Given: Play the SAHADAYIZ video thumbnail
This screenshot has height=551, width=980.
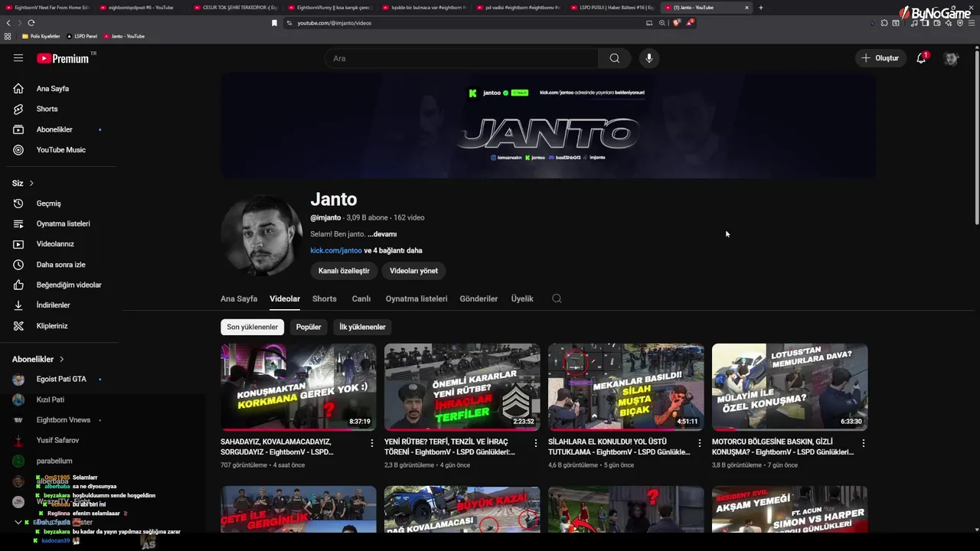Looking at the screenshot, I should click(299, 386).
